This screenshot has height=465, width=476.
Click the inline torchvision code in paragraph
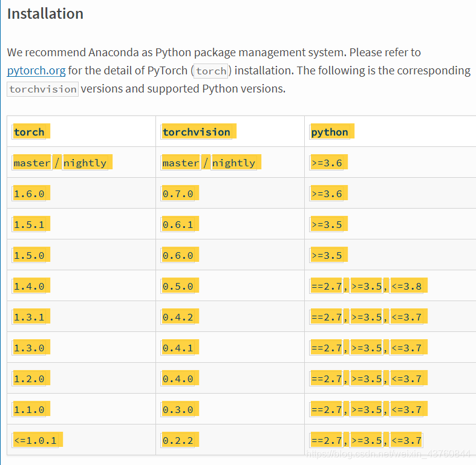tap(43, 89)
